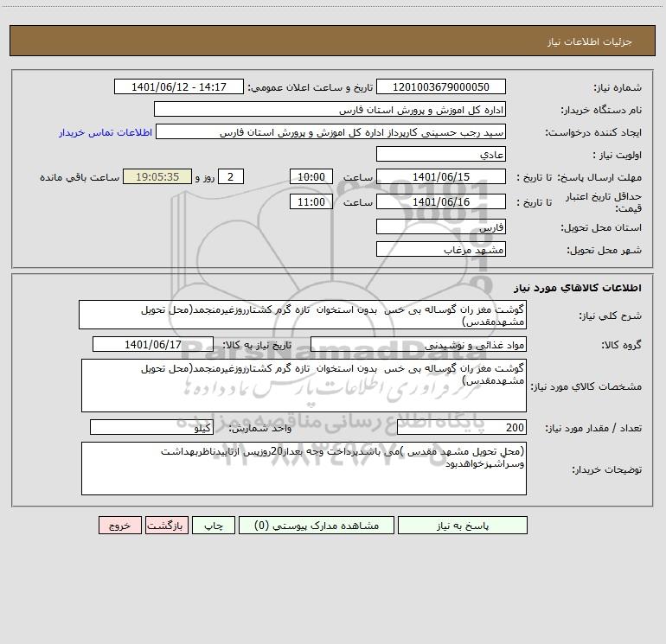Click goods group field مواد غذائی و نوشیدنی

[x=419, y=344]
